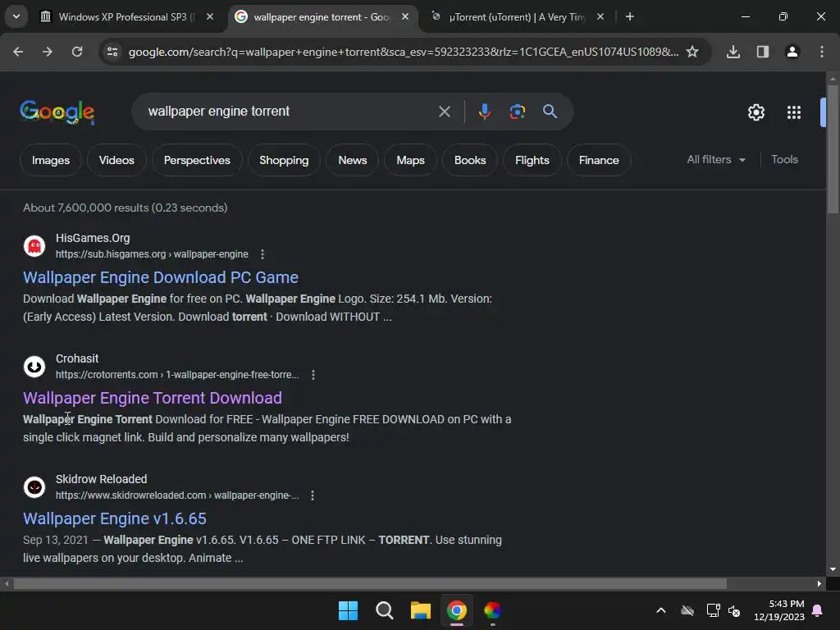Click the Chrome address bar URL
This screenshot has height=630, width=840.
tap(403, 52)
